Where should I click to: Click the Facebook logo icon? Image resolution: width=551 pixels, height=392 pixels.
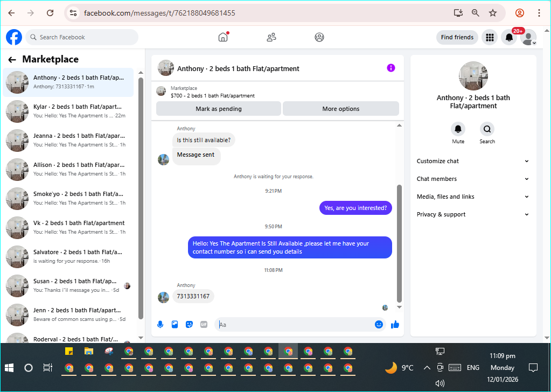14,37
